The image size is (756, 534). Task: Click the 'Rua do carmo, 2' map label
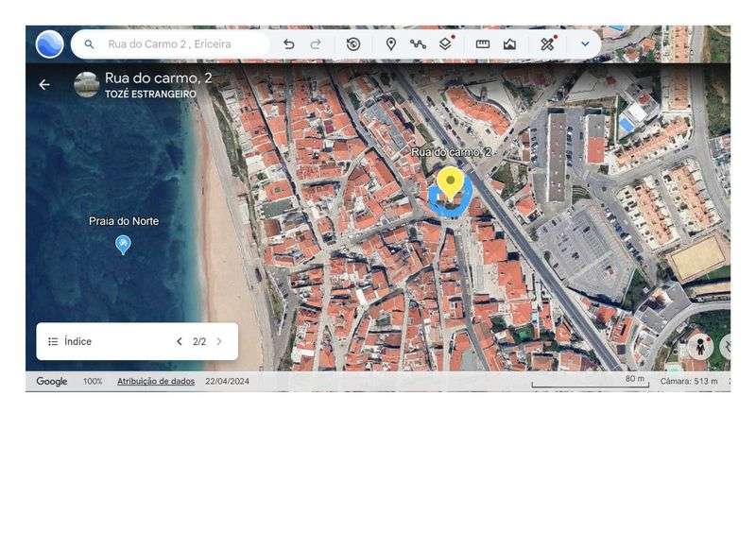point(452,152)
